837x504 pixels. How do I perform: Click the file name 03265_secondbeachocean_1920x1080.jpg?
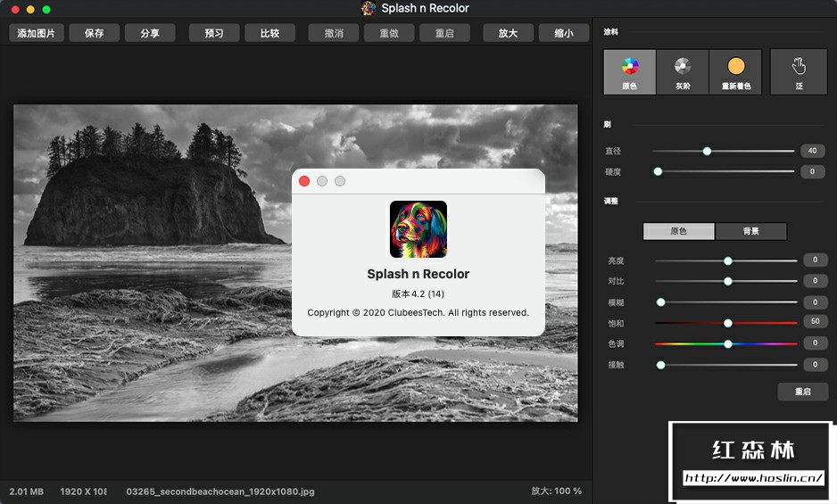[220, 492]
